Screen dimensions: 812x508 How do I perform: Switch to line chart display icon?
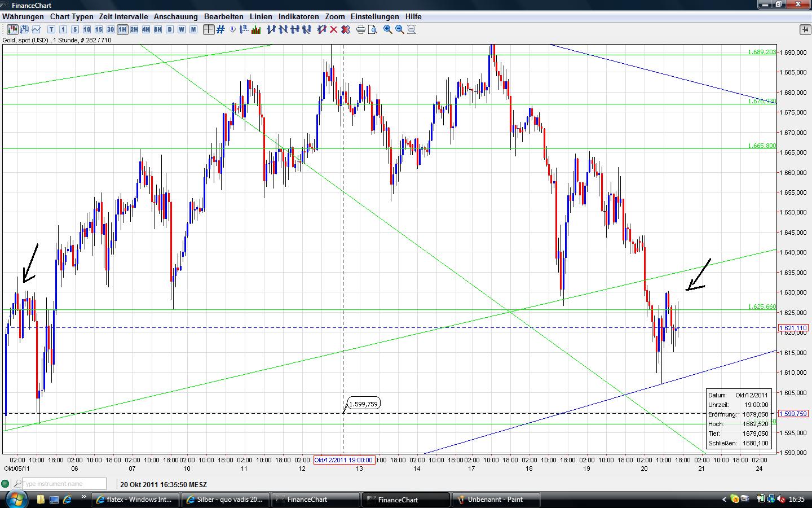point(35,29)
